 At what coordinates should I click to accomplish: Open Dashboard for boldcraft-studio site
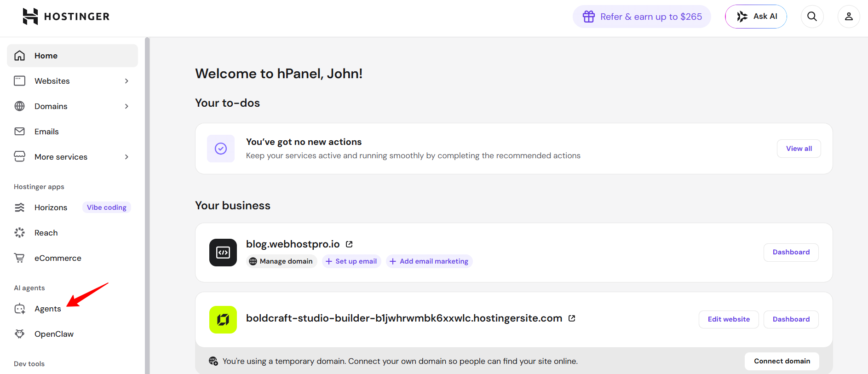coord(791,320)
